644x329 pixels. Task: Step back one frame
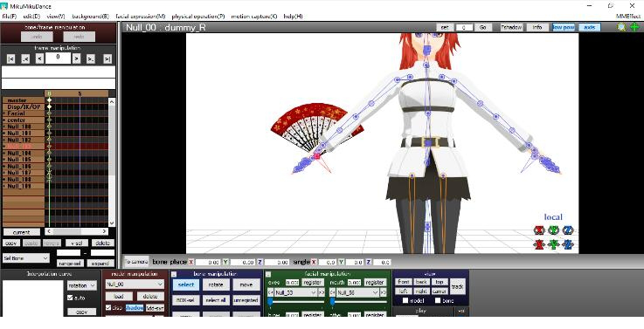[39, 59]
